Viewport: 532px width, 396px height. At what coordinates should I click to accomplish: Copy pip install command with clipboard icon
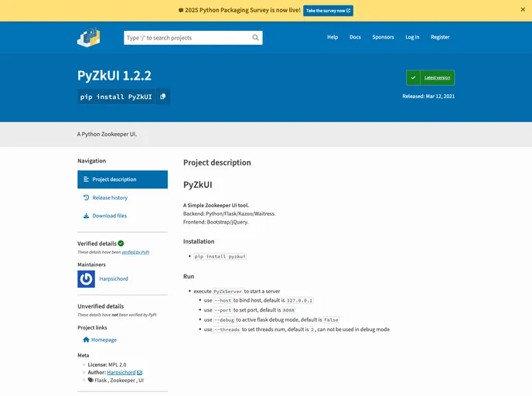tap(163, 97)
